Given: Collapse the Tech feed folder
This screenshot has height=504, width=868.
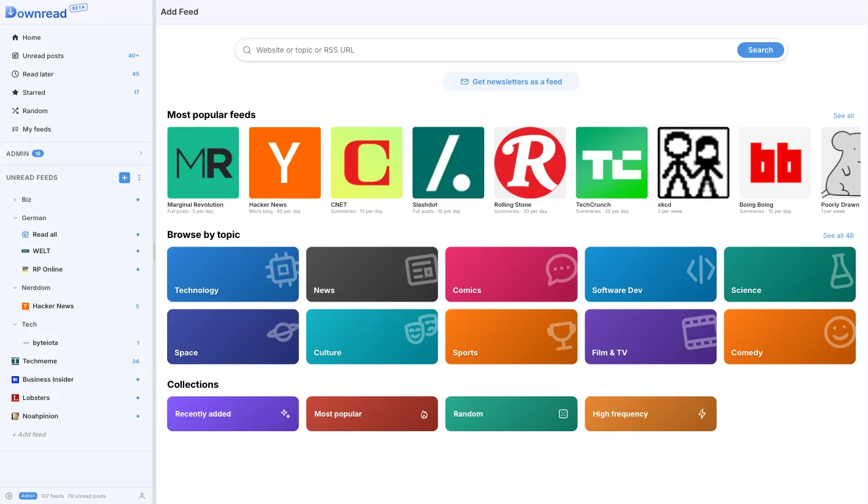Looking at the screenshot, I should click(15, 324).
